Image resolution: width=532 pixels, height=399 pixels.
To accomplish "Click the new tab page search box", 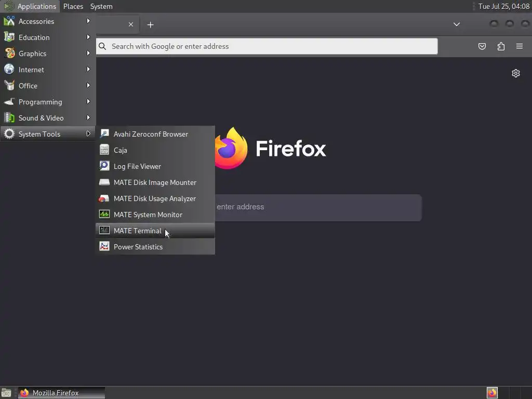I will point(318,207).
